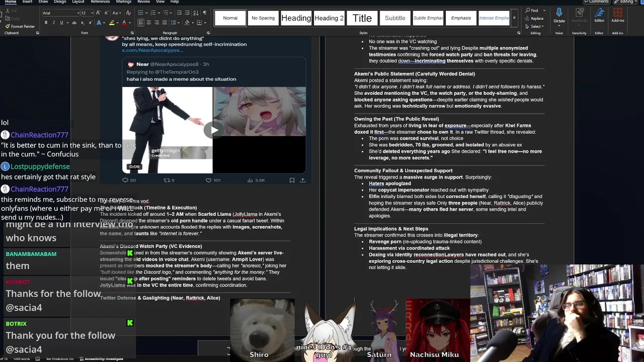Screen dimensions: 644x362
Task: Clear all formatting from selection
Action: (x=128, y=13)
